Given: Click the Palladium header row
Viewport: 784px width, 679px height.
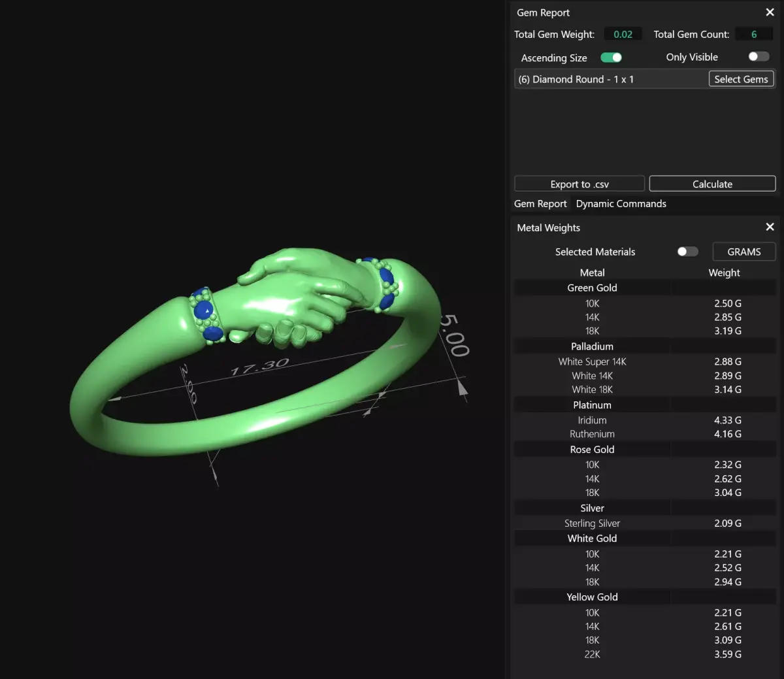Looking at the screenshot, I should click(x=645, y=346).
